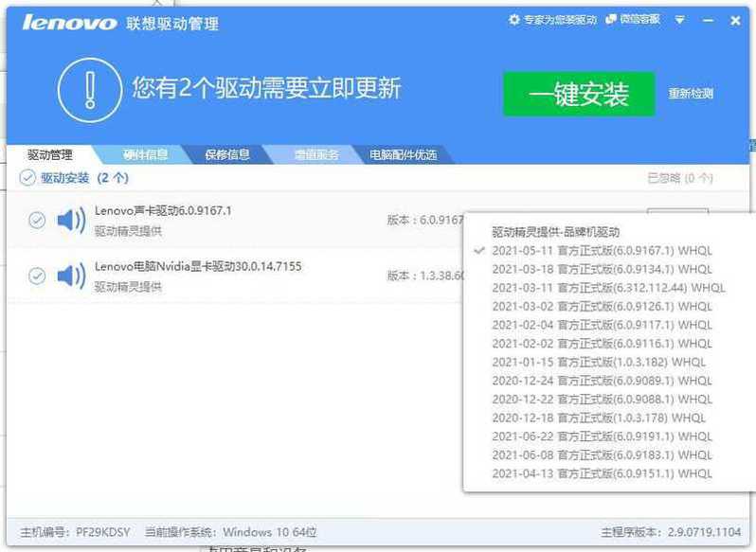Select version 2020-12-24 (6.0.9089.1) WHQL
756x552 pixels.
click(602, 381)
